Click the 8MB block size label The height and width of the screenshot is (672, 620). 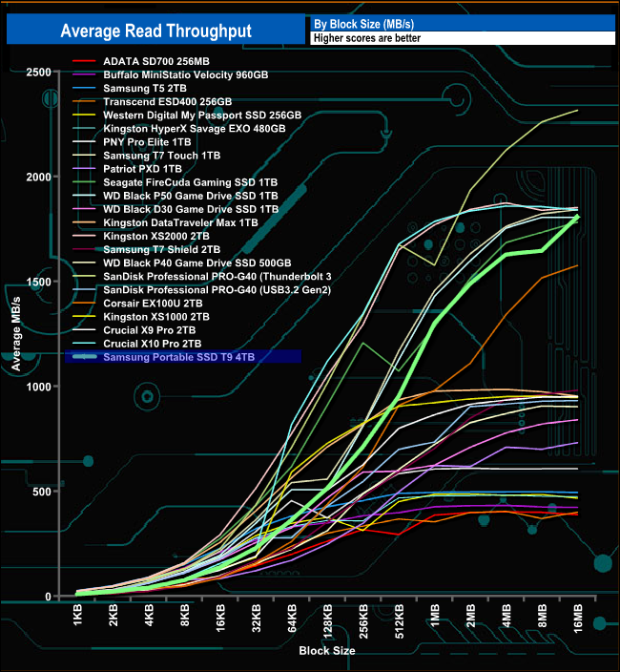click(542, 616)
